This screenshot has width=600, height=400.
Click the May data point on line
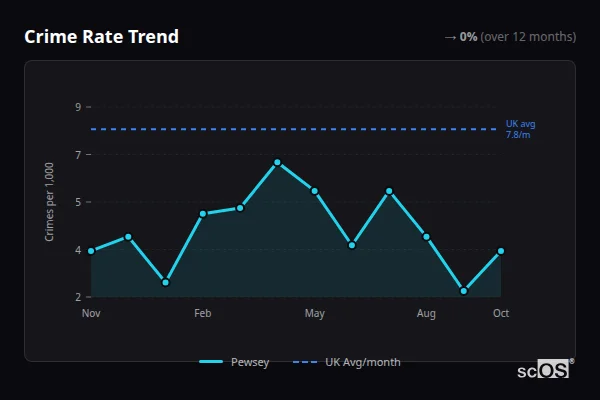click(x=315, y=191)
